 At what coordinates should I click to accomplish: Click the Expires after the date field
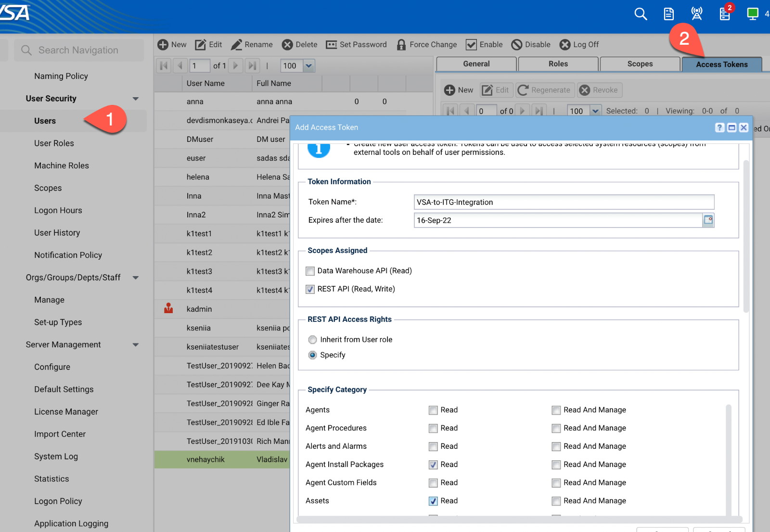point(558,220)
